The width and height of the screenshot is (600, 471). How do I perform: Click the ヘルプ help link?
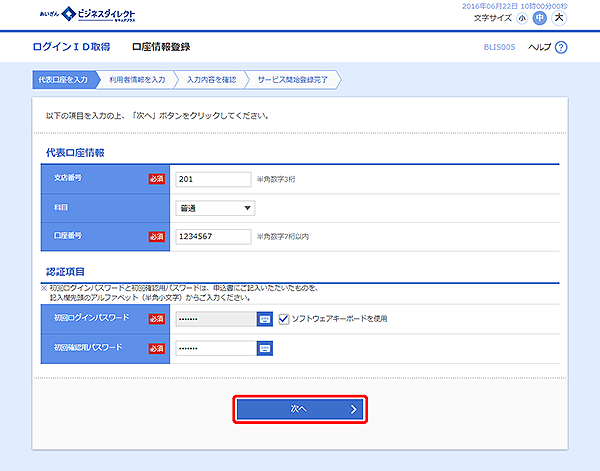(540, 47)
